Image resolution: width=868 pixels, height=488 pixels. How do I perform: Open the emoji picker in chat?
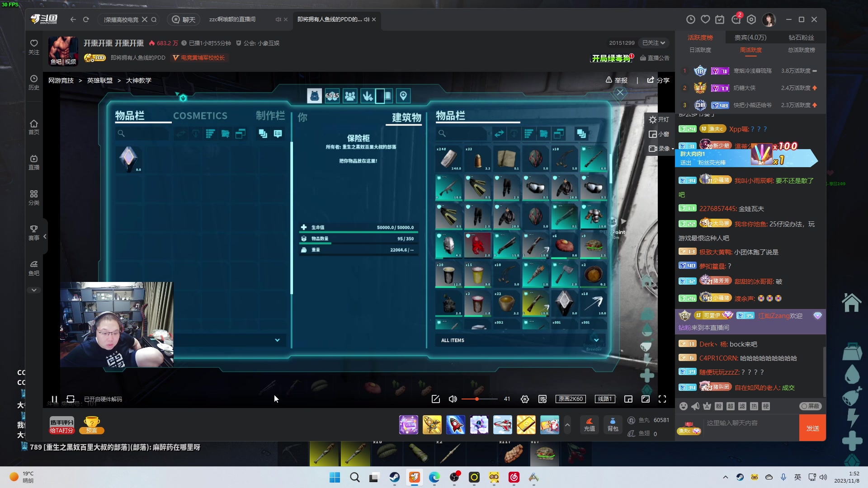pyautogui.click(x=684, y=406)
